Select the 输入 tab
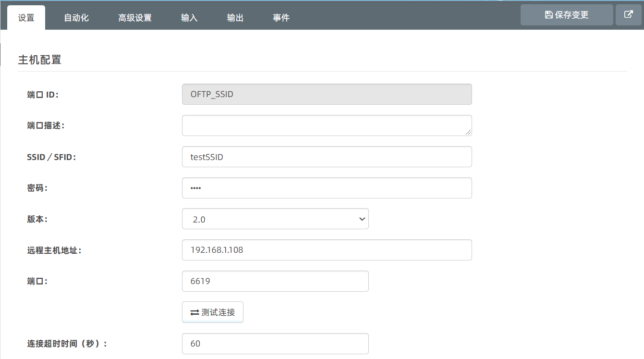The image size is (644, 359). point(189,18)
